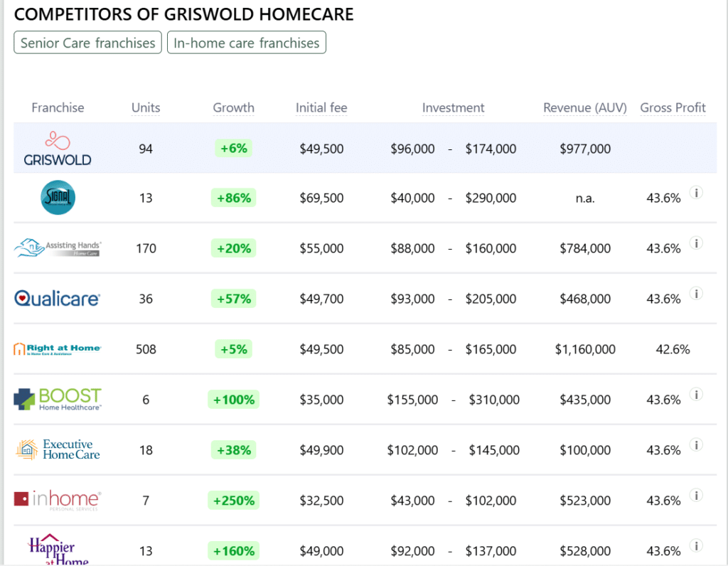Screen dimensions: 728x566
Task: Click the +250% growth badge
Action: (x=233, y=501)
